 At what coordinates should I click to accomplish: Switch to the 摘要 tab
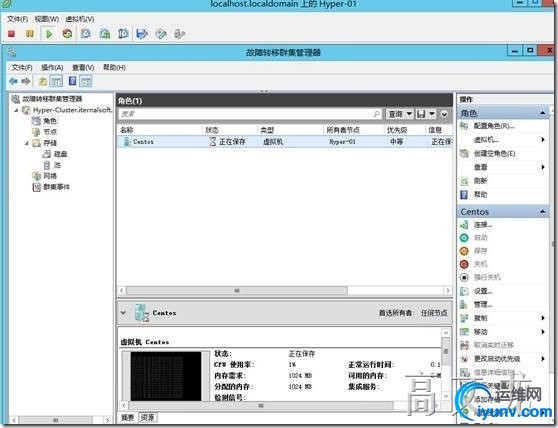click(127, 417)
